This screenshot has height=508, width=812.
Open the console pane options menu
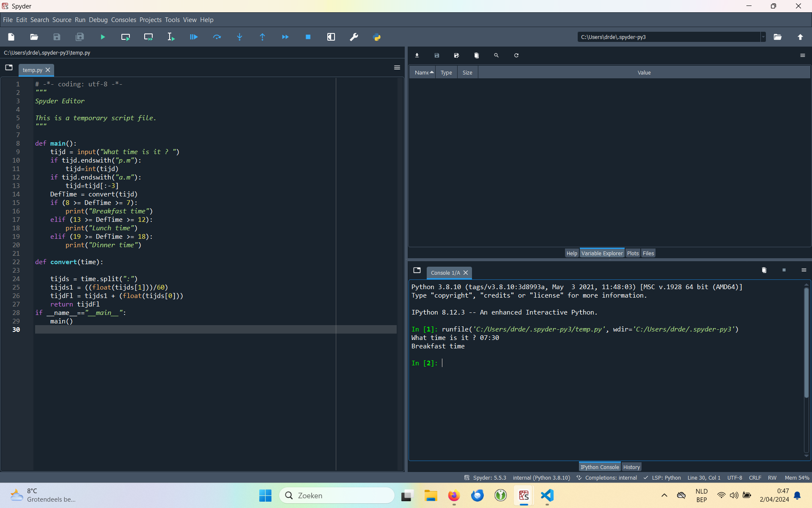click(x=804, y=270)
